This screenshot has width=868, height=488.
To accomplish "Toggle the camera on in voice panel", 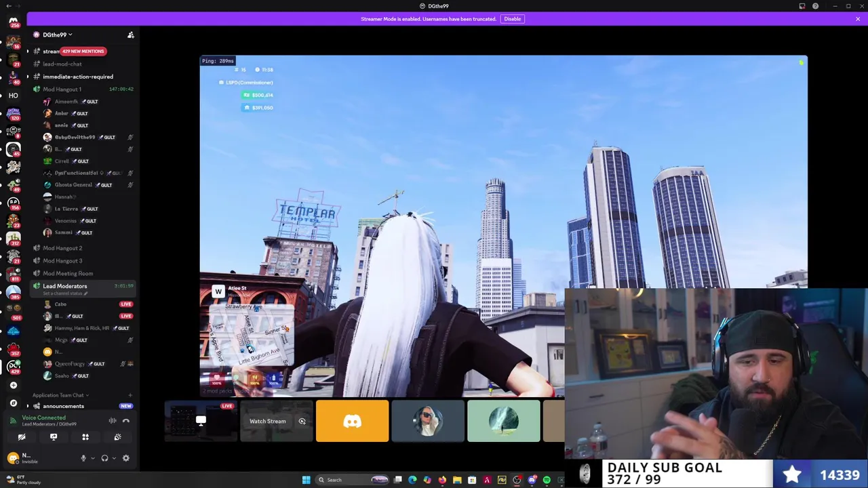I will pos(21,437).
